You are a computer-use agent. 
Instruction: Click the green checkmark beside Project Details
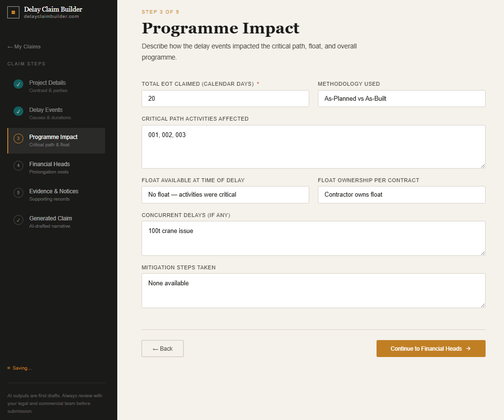(18, 84)
